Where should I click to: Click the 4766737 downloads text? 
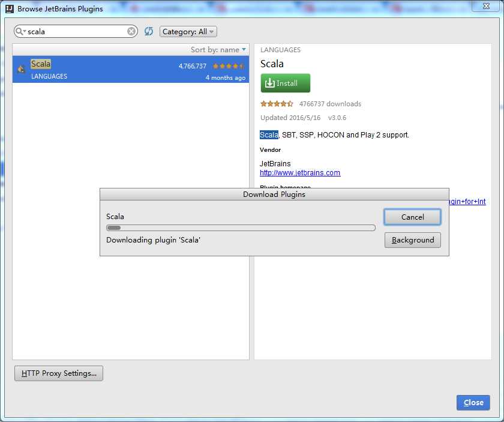[330, 104]
